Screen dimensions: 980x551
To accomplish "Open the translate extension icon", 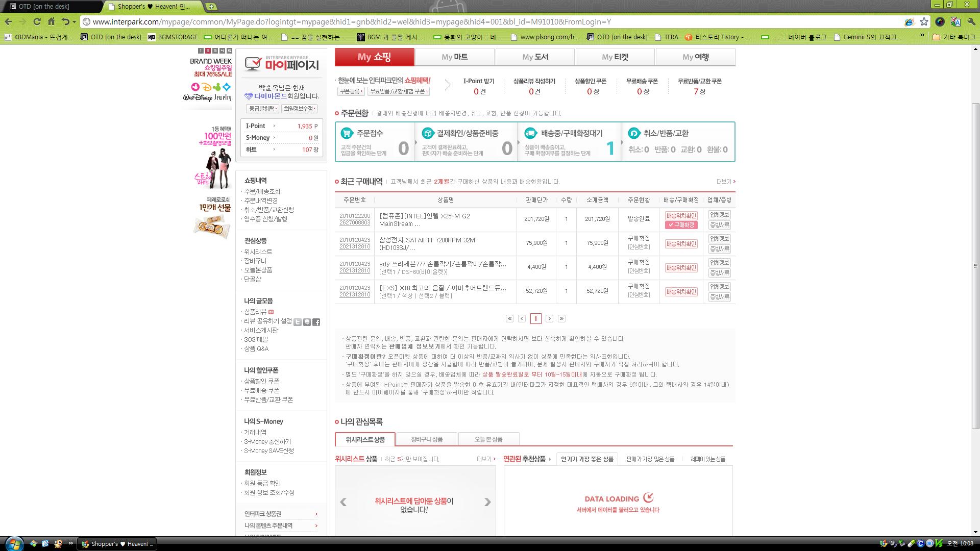I will pos(955,21).
